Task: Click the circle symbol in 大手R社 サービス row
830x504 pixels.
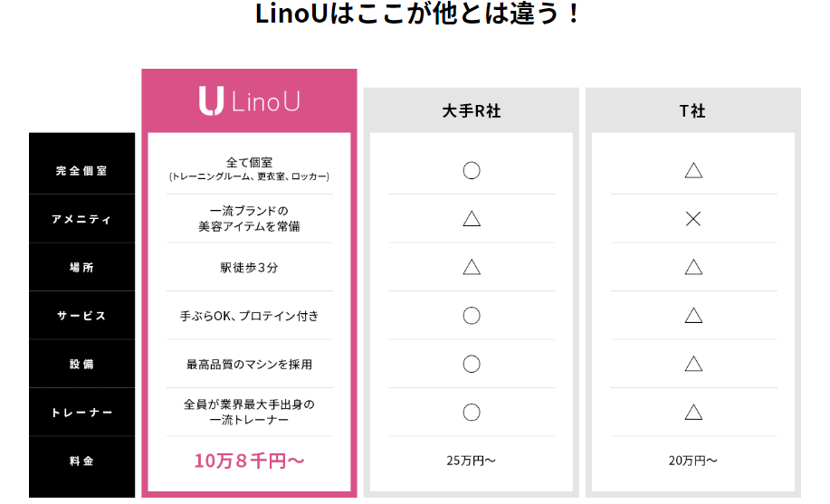Action: 472,316
